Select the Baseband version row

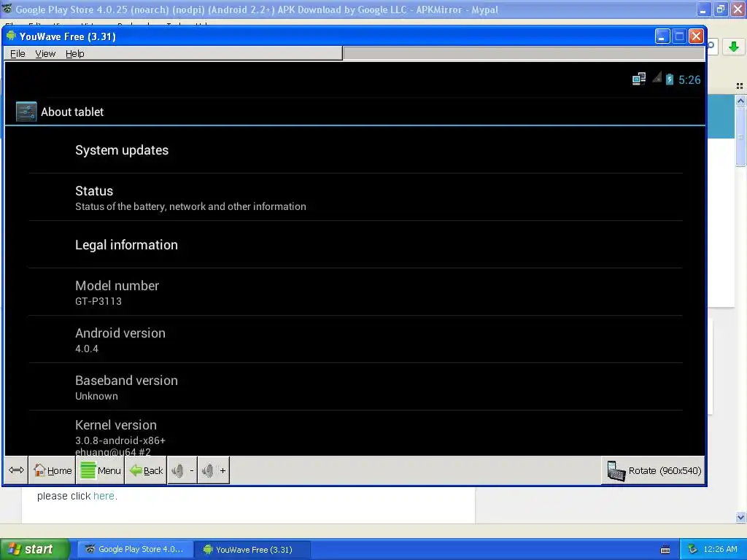[x=355, y=386]
